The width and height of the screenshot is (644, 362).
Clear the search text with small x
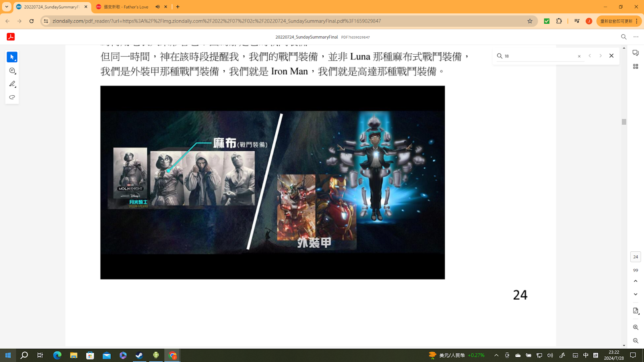(579, 56)
